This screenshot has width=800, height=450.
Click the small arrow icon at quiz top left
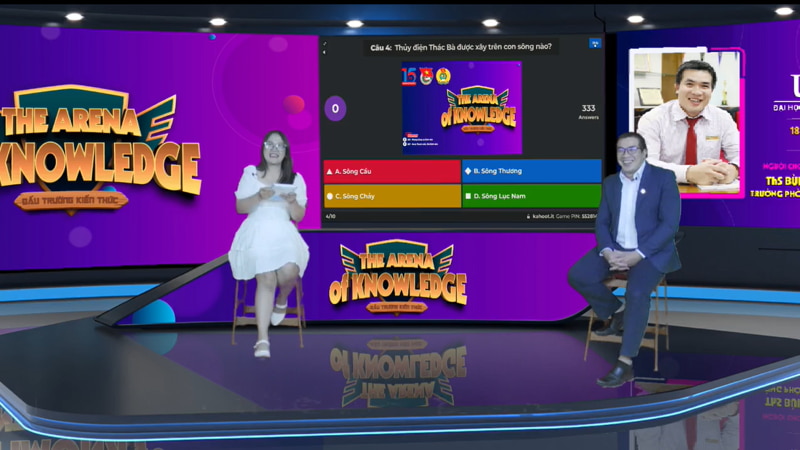(326, 42)
